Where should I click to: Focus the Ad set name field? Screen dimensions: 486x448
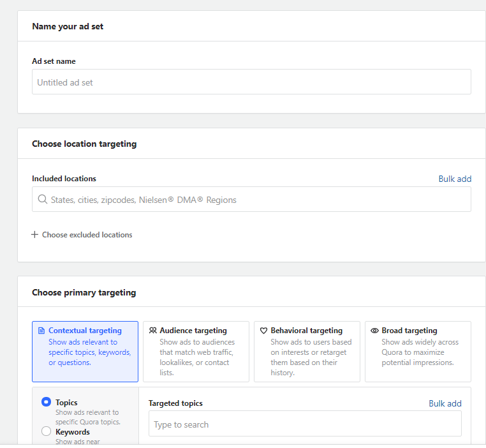pyautogui.click(x=252, y=82)
